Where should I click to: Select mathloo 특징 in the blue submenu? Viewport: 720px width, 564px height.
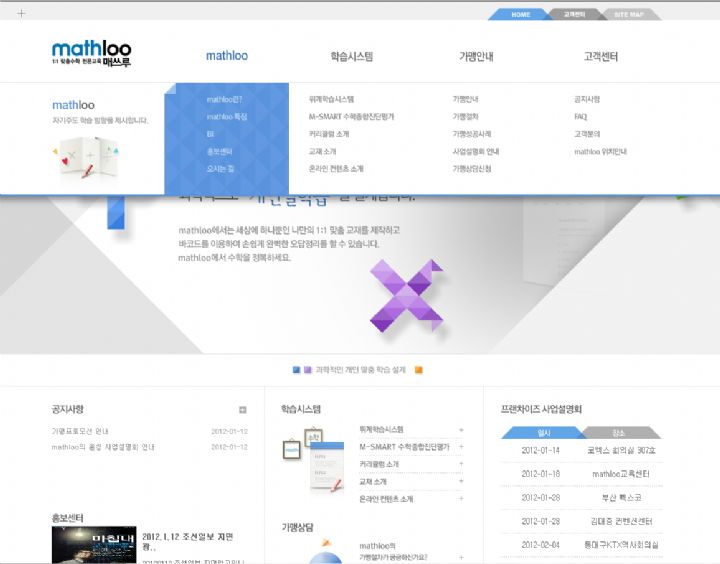(x=227, y=117)
